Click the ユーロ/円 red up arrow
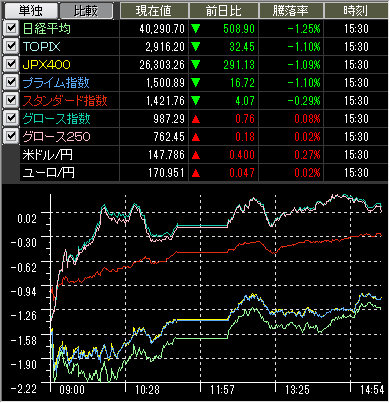This screenshot has height=403, width=390. [196, 173]
